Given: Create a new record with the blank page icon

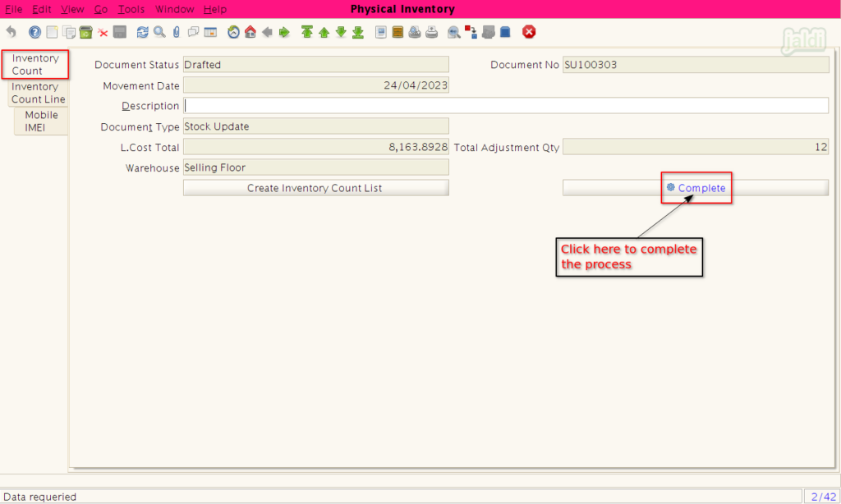Looking at the screenshot, I should point(52,32).
